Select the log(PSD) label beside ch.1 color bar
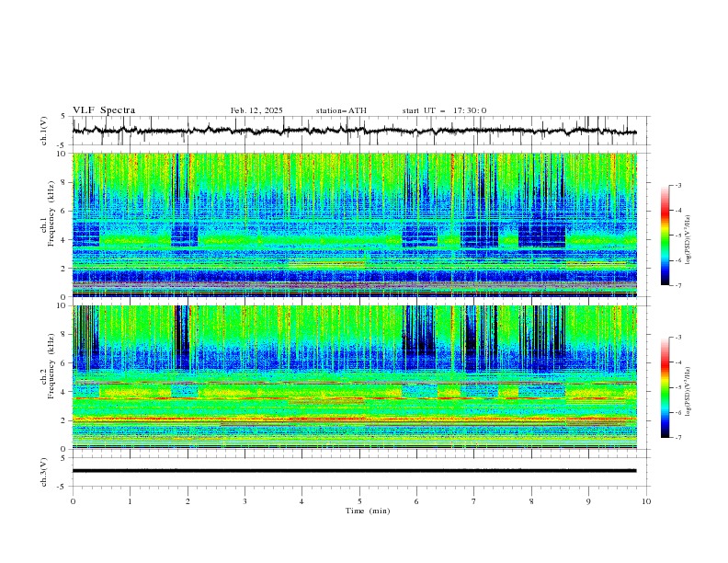The height and width of the screenshot is (563, 728). [x=688, y=240]
